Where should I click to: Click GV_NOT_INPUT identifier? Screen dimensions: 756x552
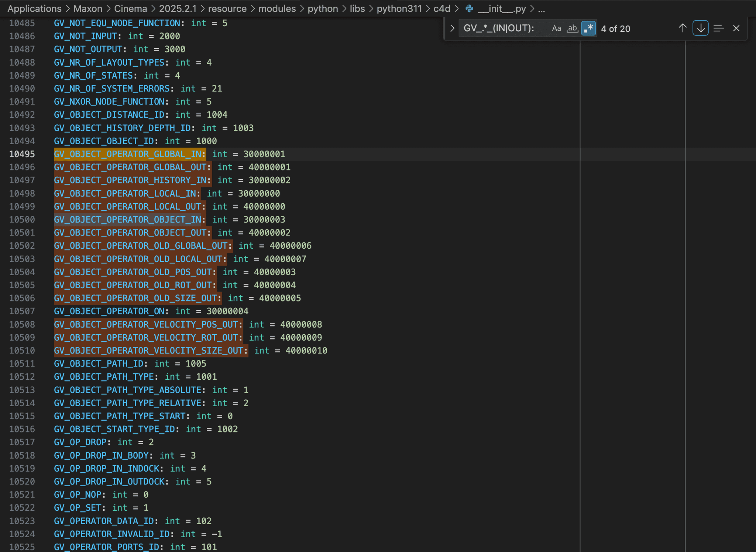(x=85, y=36)
